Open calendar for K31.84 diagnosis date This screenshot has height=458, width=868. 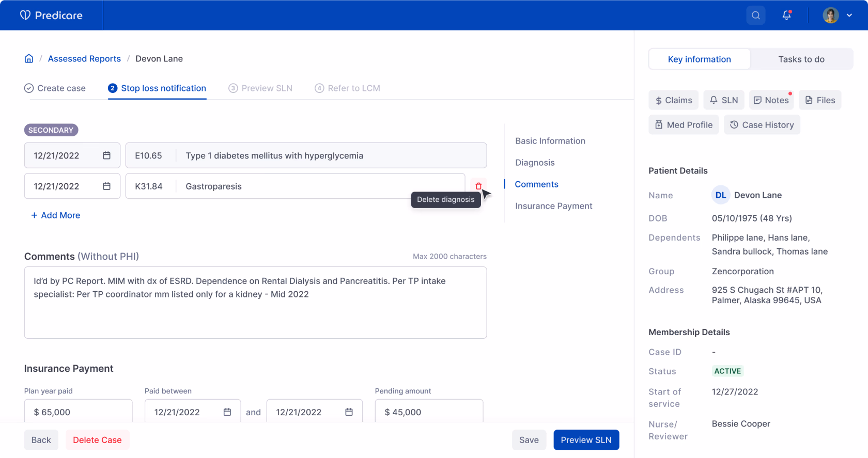tap(106, 186)
